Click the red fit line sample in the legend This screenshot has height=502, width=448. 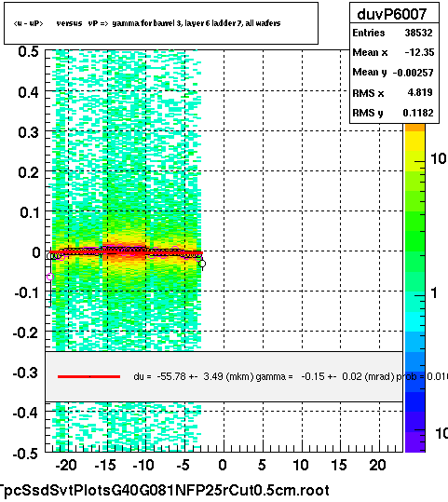(x=88, y=376)
